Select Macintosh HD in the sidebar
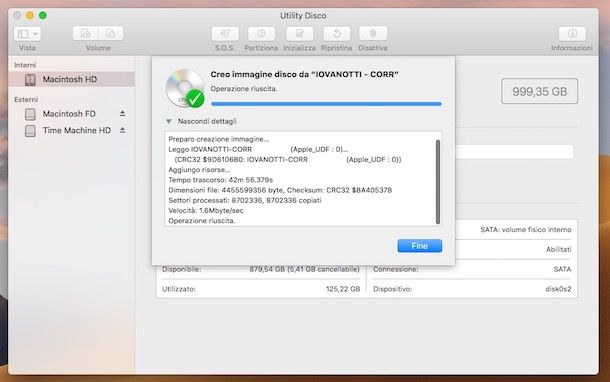610x382 pixels. [x=72, y=79]
